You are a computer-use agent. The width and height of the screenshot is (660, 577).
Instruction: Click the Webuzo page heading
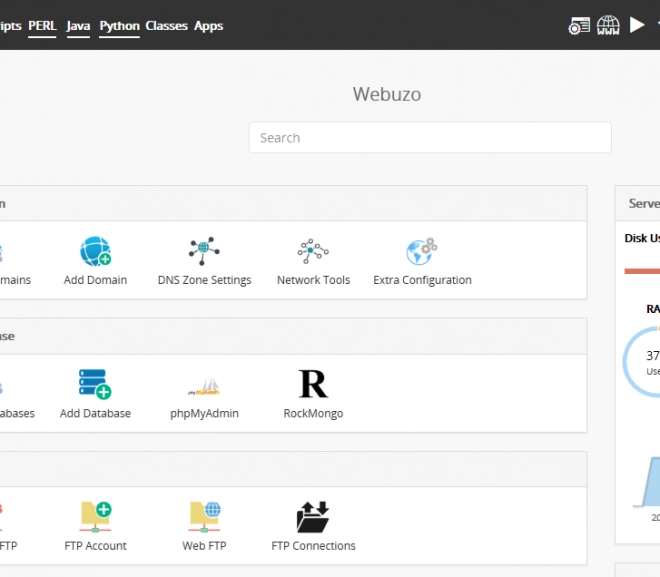pos(387,94)
